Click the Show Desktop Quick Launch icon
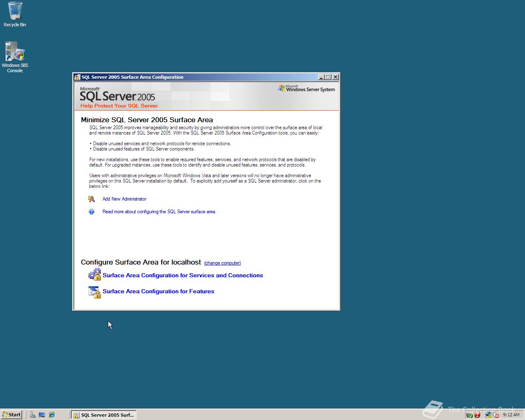 [x=42, y=415]
